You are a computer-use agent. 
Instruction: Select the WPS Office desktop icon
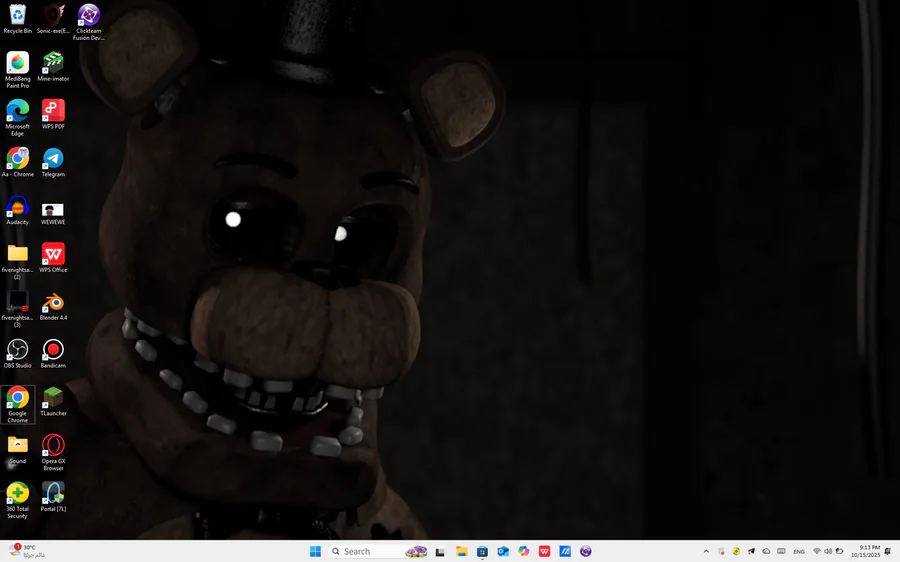(53, 257)
